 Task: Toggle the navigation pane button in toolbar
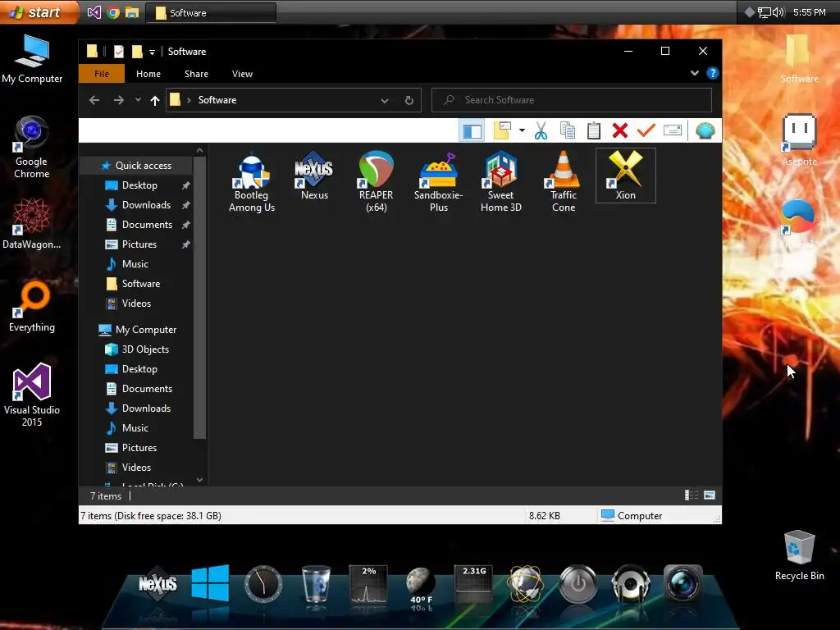(472, 130)
